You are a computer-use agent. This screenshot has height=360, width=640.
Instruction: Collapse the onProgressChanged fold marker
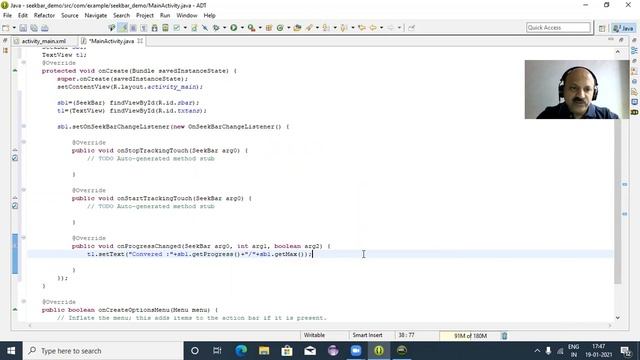pos(24,238)
